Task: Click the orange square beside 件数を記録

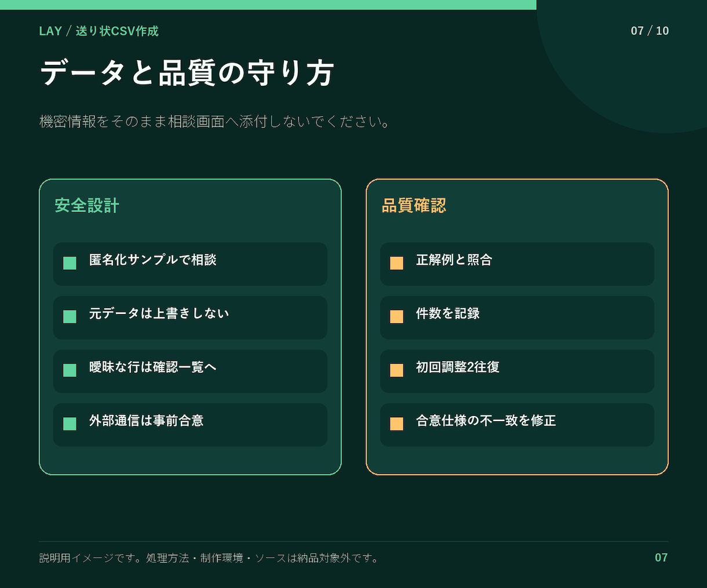Action: click(396, 317)
